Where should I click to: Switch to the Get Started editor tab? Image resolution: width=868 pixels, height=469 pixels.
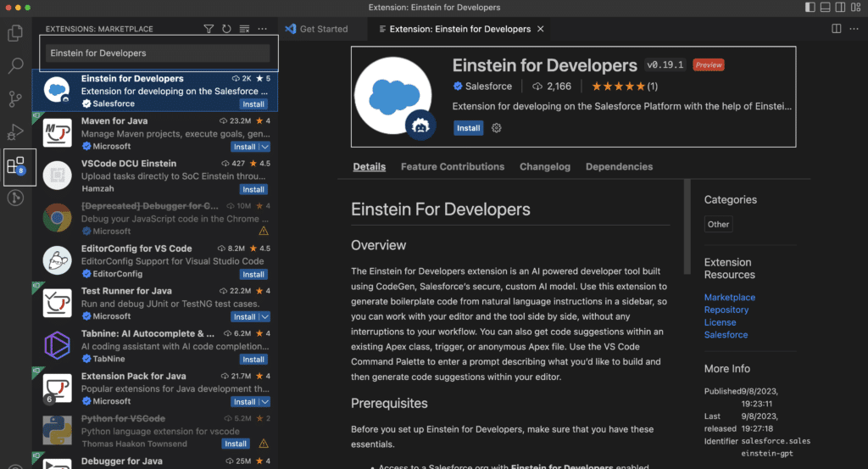pos(316,29)
